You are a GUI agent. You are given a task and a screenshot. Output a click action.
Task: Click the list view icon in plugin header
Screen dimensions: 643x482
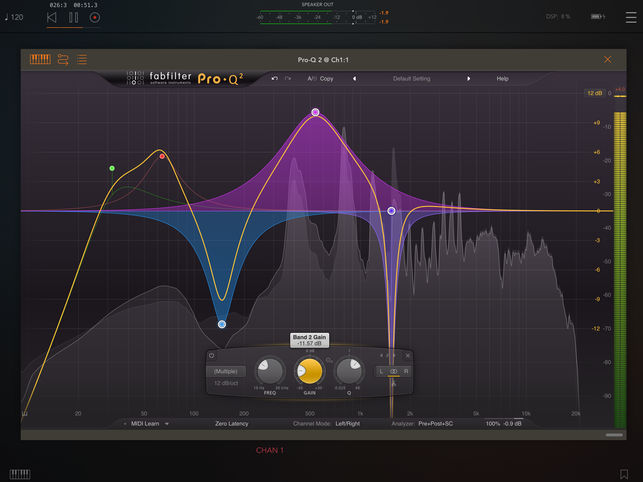coord(82,59)
